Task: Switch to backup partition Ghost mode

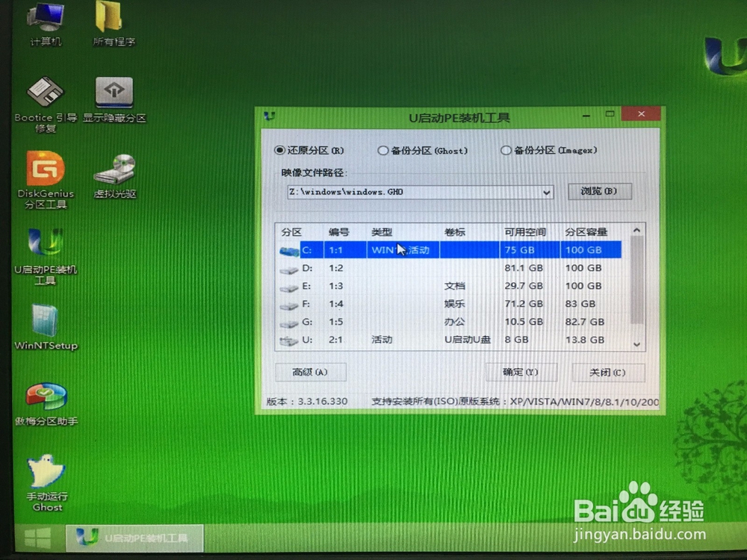Action: point(384,150)
